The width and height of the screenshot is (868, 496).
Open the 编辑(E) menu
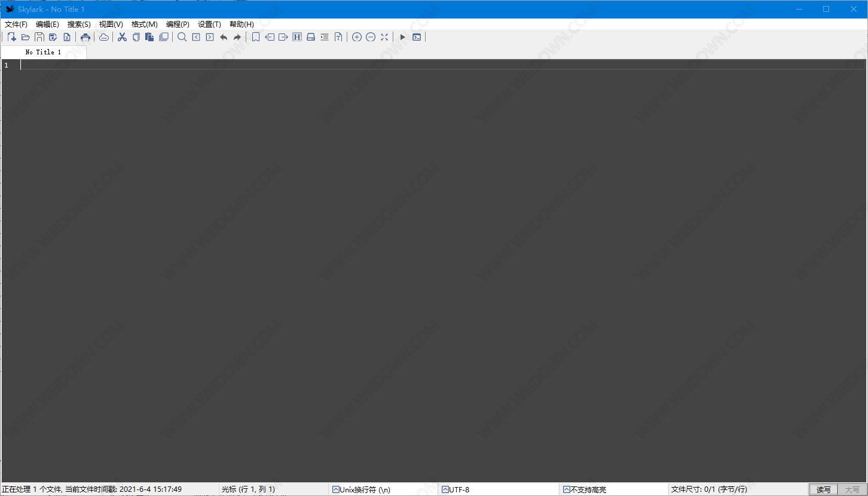47,25
